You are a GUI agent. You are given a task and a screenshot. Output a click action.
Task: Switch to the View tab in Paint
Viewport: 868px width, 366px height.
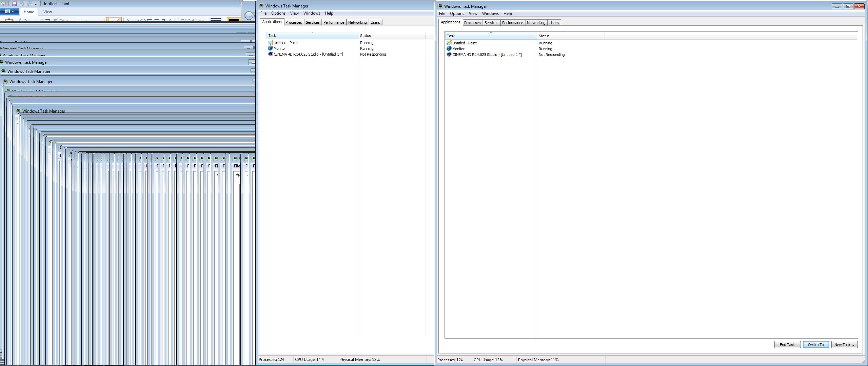pyautogui.click(x=47, y=12)
